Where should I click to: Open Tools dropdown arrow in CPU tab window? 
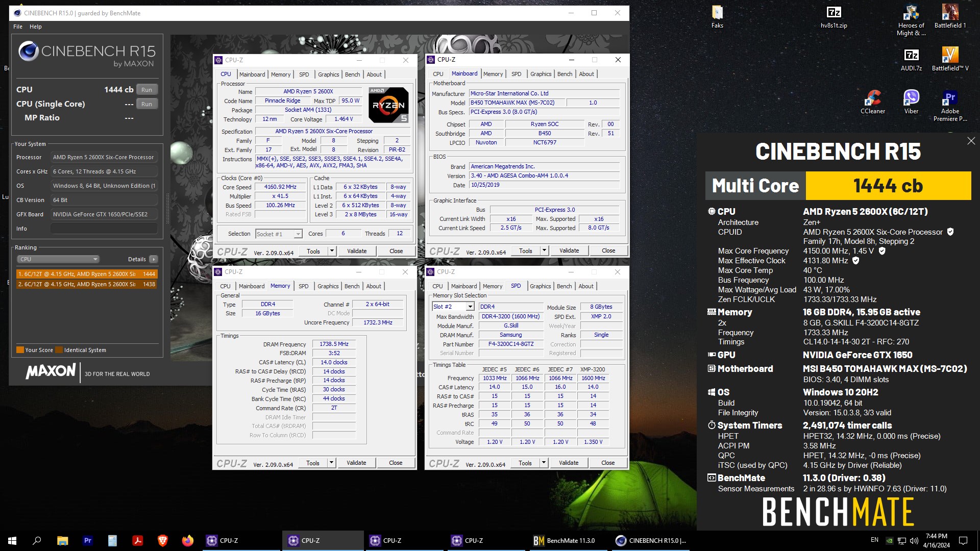point(332,251)
